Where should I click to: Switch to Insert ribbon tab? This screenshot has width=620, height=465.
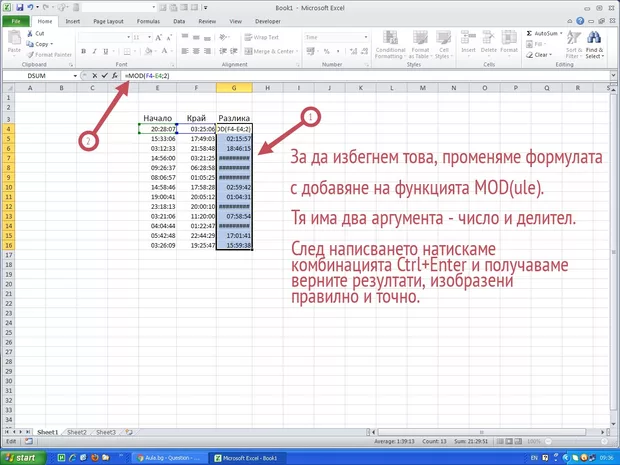tap(72, 21)
